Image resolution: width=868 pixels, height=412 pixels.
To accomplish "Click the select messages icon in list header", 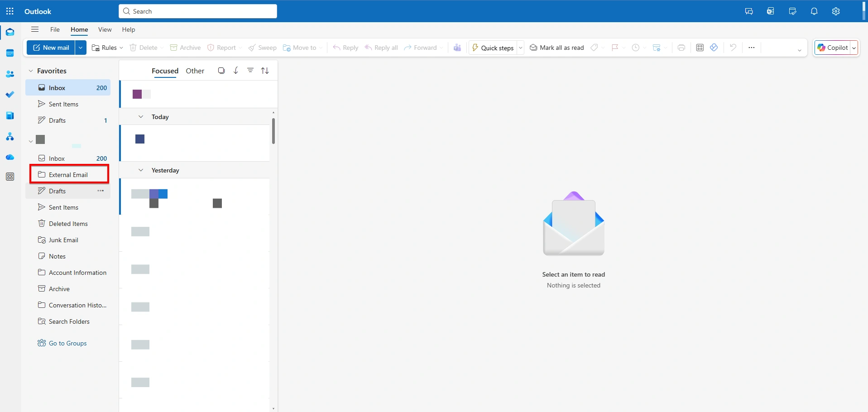I will (x=221, y=71).
